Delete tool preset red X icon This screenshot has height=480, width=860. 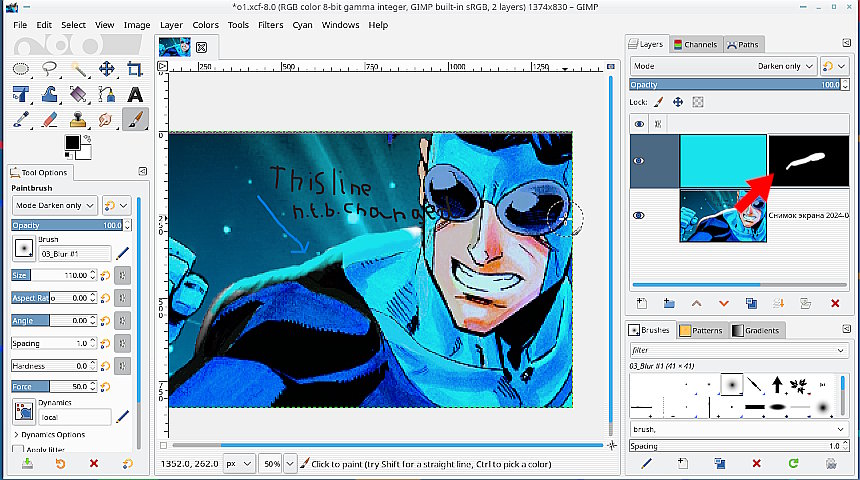click(x=94, y=464)
